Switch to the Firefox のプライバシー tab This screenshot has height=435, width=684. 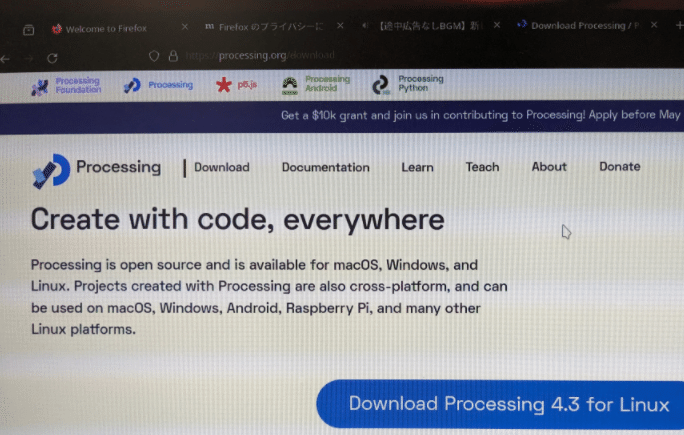pyautogui.click(x=271, y=27)
